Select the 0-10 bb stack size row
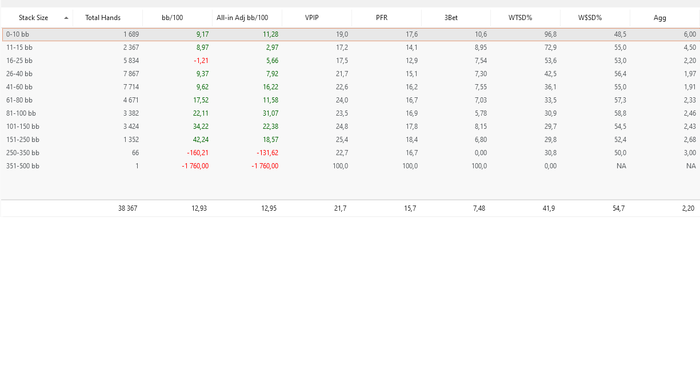The height and width of the screenshot is (371, 700). pos(350,34)
